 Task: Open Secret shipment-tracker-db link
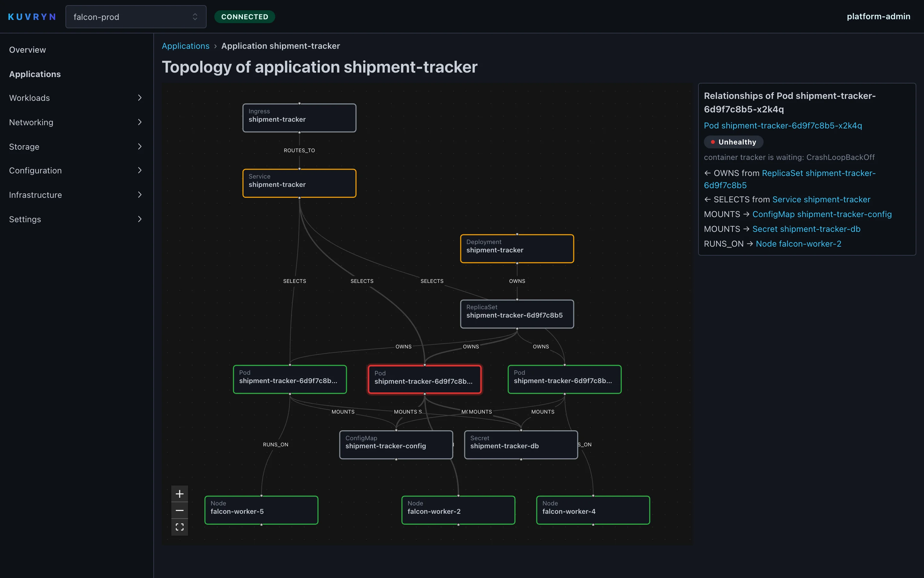806,229
